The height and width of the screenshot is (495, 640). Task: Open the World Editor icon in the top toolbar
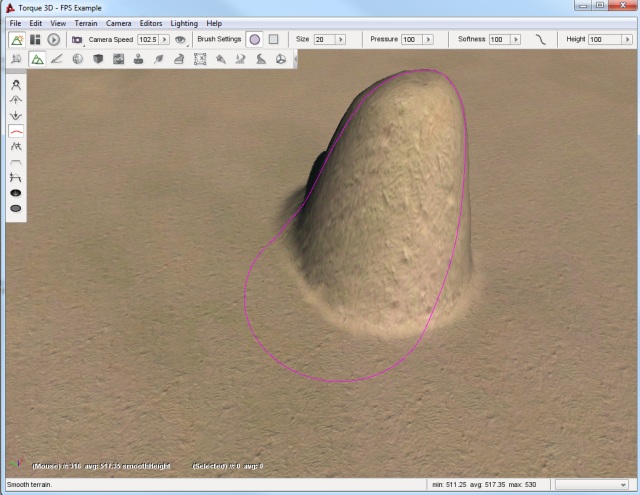pos(17,39)
